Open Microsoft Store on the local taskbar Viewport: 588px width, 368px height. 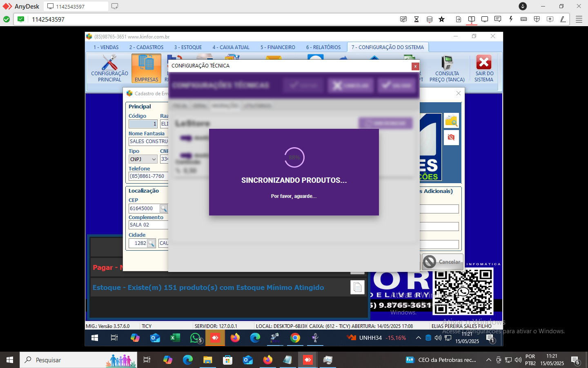coord(228,360)
